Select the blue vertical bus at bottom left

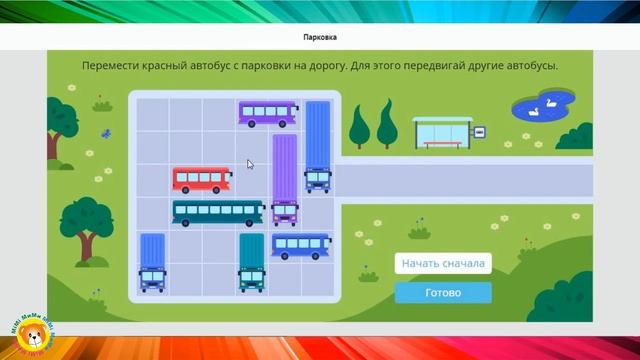click(153, 263)
